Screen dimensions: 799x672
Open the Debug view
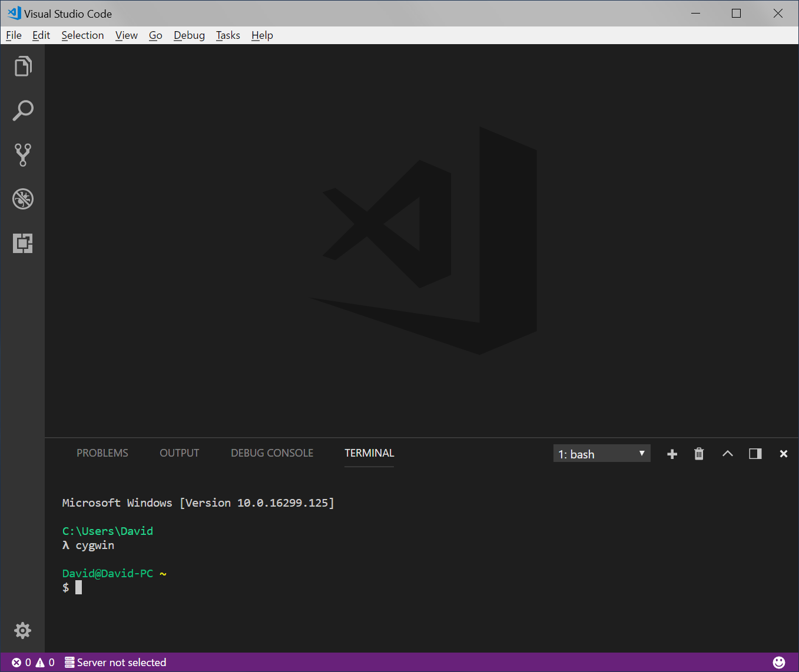tap(22, 199)
